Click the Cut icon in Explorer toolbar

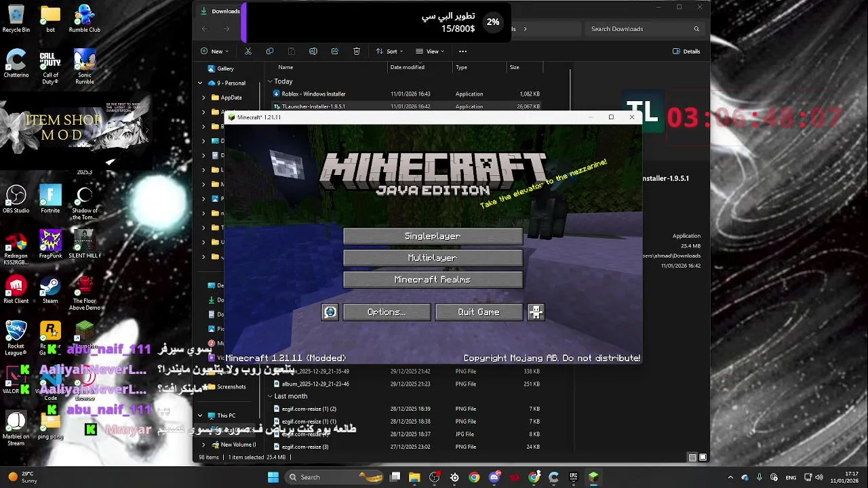coord(248,52)
